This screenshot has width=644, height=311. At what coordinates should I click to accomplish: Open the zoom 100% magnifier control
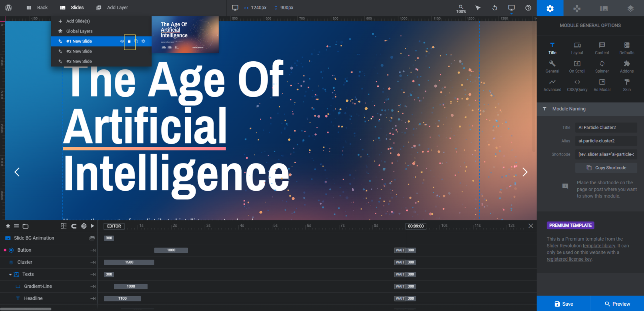(461, 8)
